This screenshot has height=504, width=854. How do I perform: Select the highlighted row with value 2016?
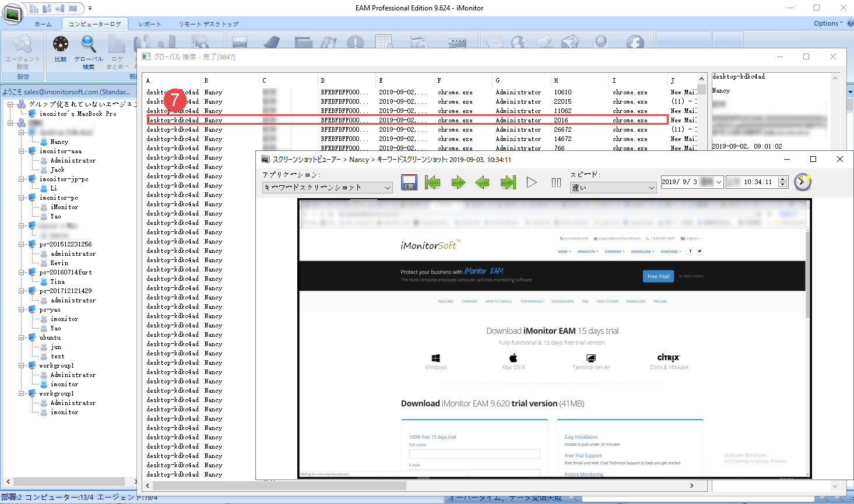(407, 120)
